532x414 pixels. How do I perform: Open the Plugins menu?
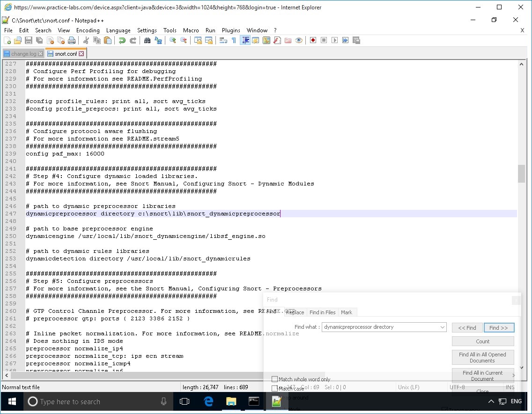click(231, 30)
